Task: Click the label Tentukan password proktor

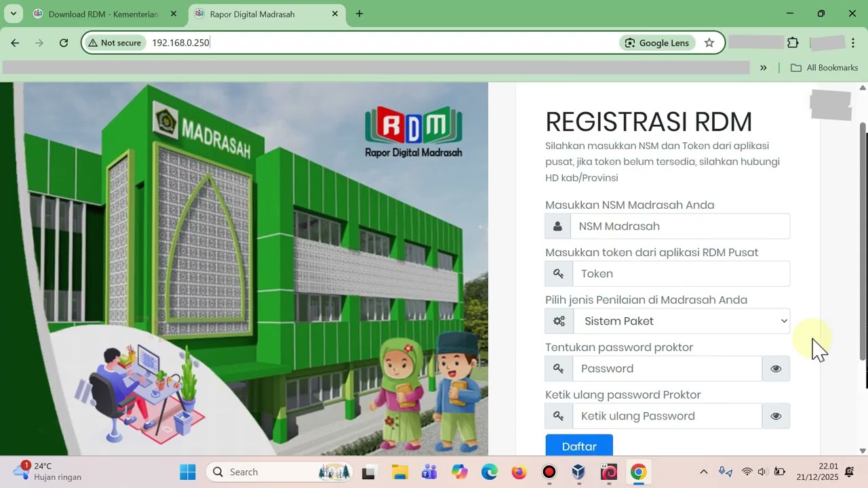Action: click(x=619, y=347)
